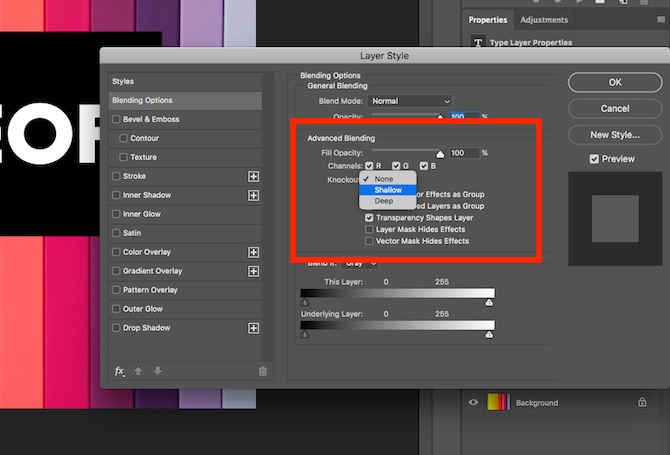The height and width of the screenshot is (455, 670).
Task: Add another Drop Shadow with plus icon
Action: (253, 328)
